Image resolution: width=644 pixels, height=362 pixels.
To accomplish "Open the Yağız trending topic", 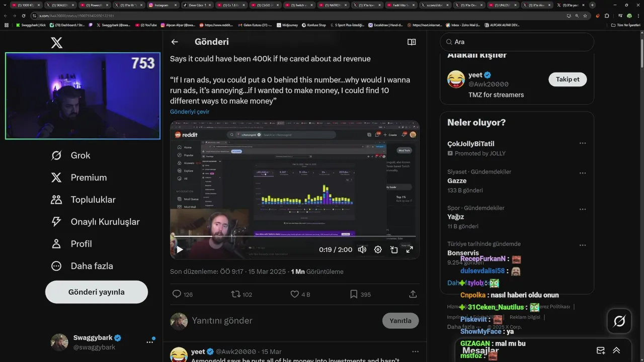I will (456, 217).
